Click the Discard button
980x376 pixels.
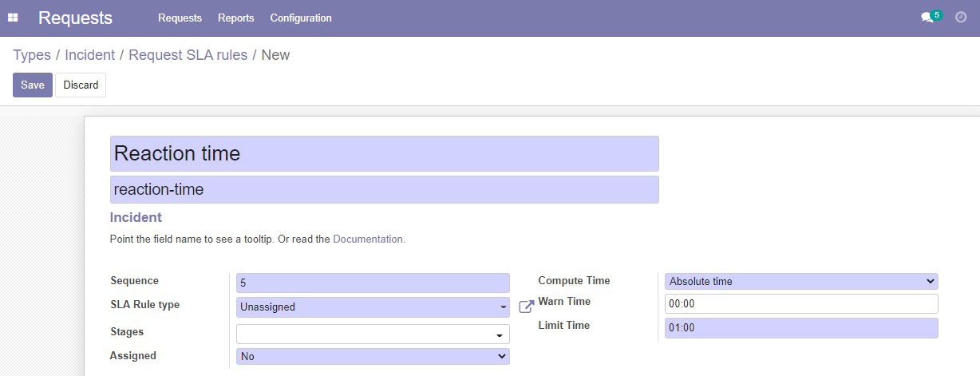pyautogui.click(x=81, y=85)
